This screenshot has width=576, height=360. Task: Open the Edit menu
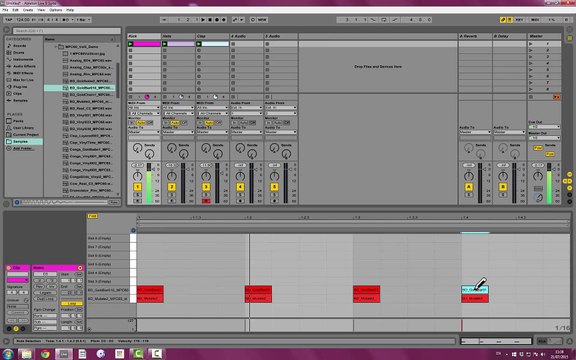pyautogui.click(x=15, y=10)
